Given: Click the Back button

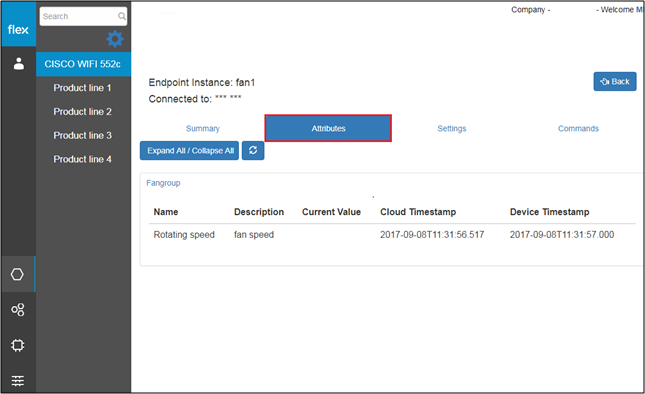Looking at the screenshot, I should (x=615, y=81).
